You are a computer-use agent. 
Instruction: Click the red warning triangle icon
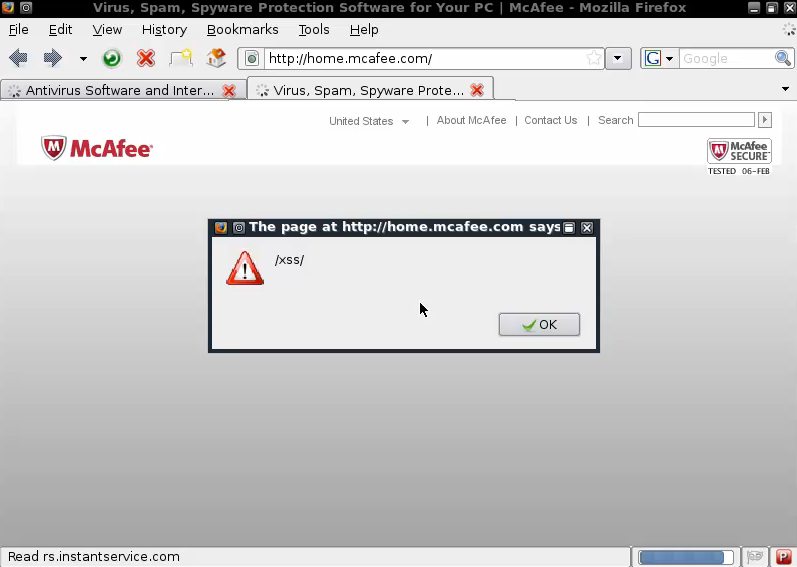tap(245, 268)
